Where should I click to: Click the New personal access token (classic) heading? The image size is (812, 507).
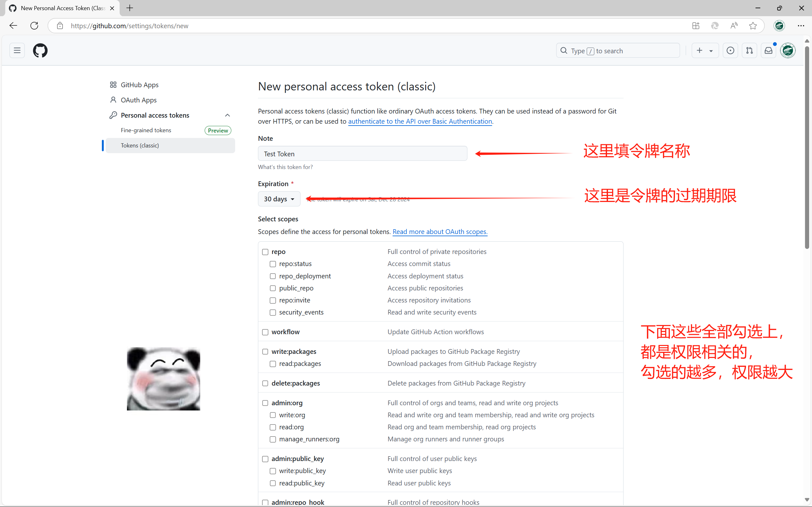coord(347,87)
